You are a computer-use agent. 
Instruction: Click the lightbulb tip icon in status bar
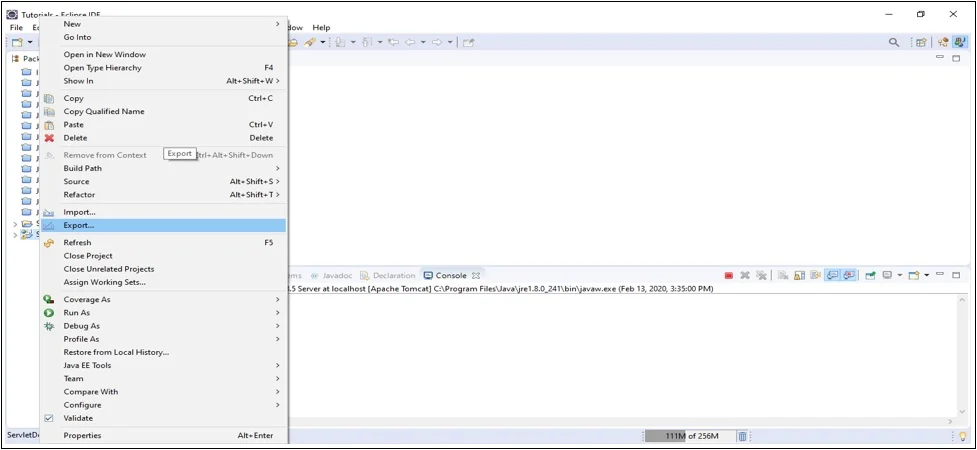click(962, 436)
